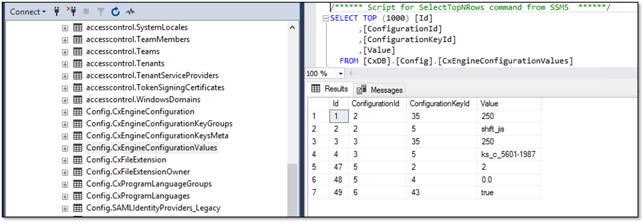
Task: Expand the Config.CxProgramLanguages table node
Action: tap(65, 196)
